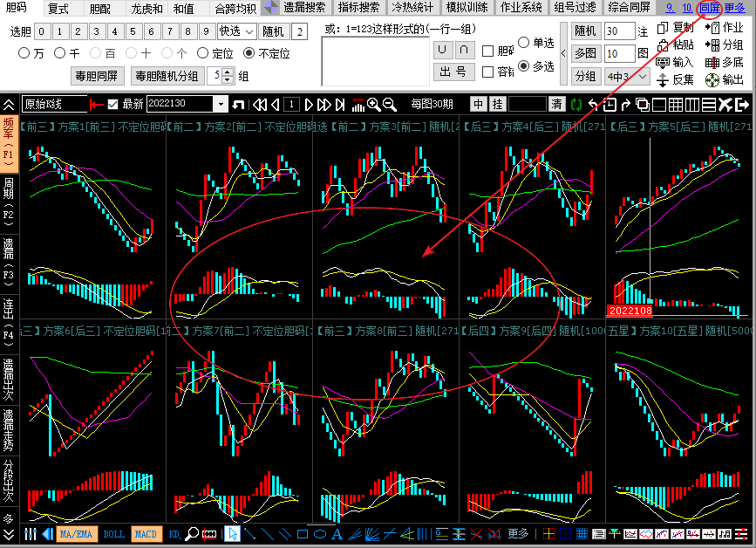The image size is (756, 548).
Task: Enable the 最新 checkbox
Action: (112, 105)
